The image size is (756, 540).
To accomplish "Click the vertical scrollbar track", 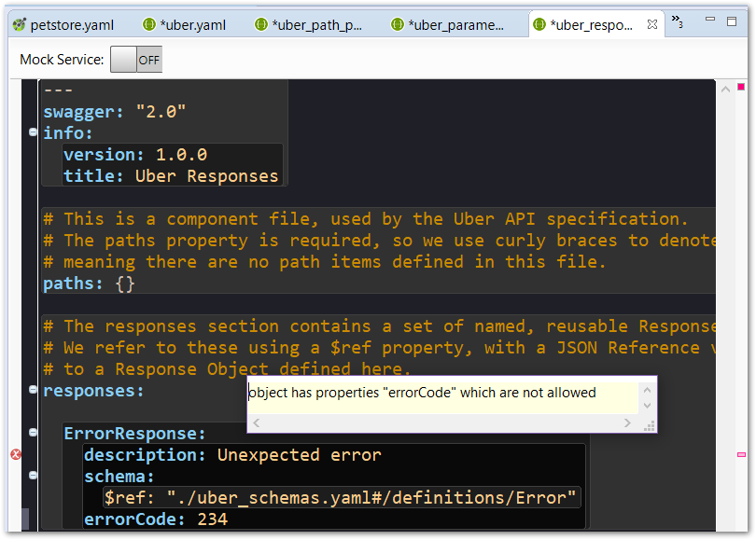I will [x=725, y=280].
